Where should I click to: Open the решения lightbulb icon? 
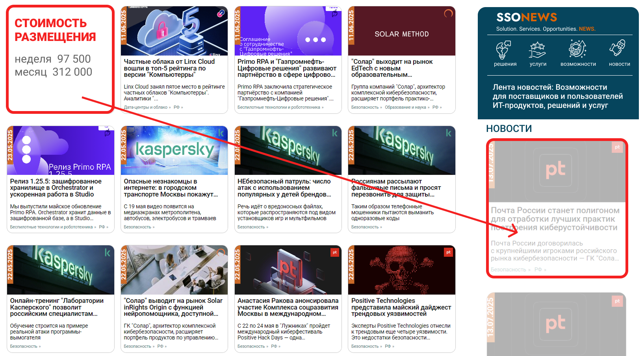(505, 50)
